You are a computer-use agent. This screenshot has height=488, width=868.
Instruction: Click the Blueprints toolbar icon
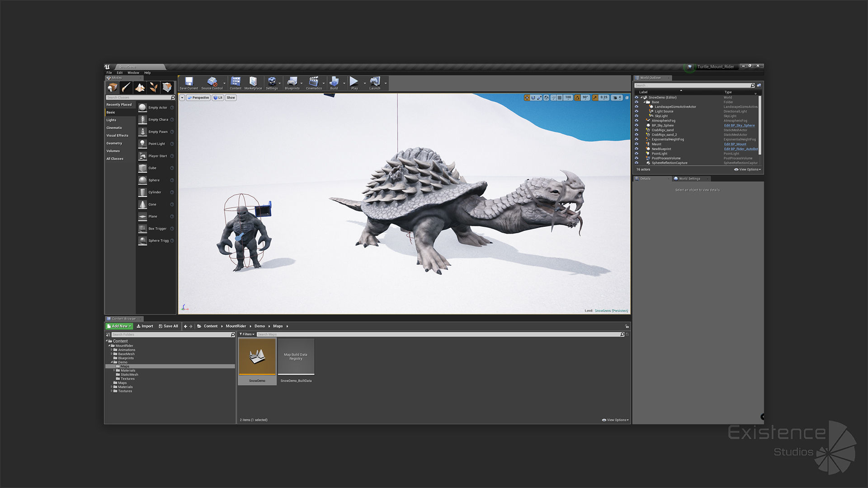click(x=292, y=82)
